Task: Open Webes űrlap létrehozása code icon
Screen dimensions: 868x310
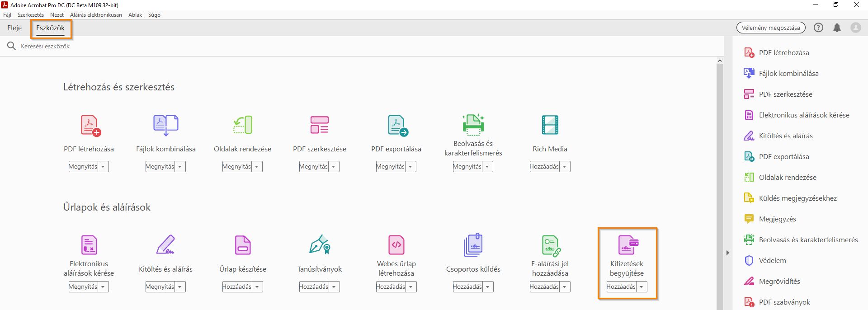Action: point(396,245)
